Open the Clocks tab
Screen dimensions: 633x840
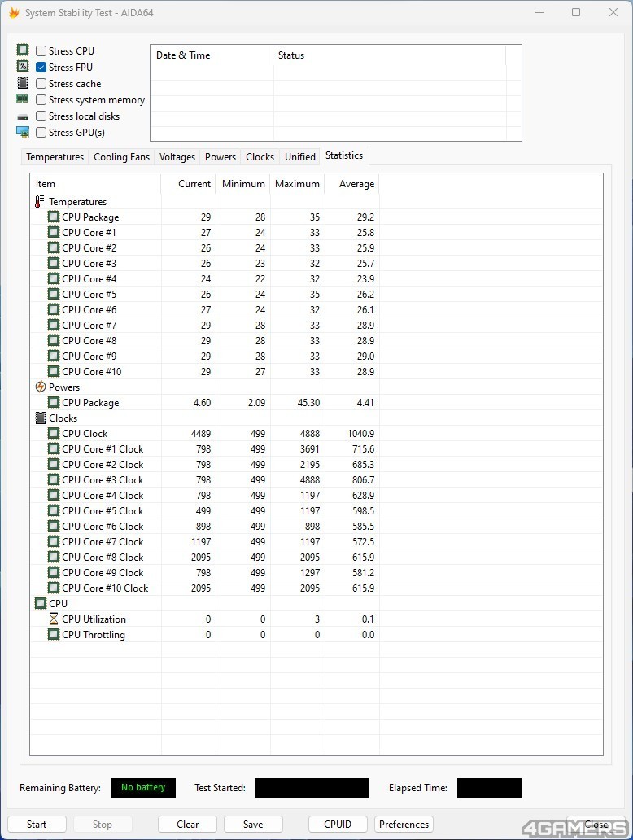(260, 157)
